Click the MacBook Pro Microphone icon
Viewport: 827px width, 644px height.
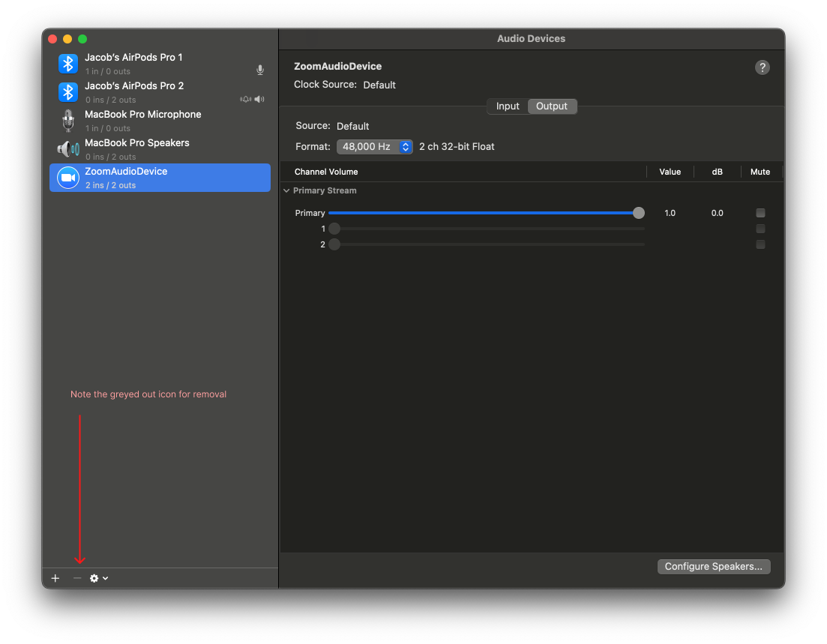coord(68,121)
